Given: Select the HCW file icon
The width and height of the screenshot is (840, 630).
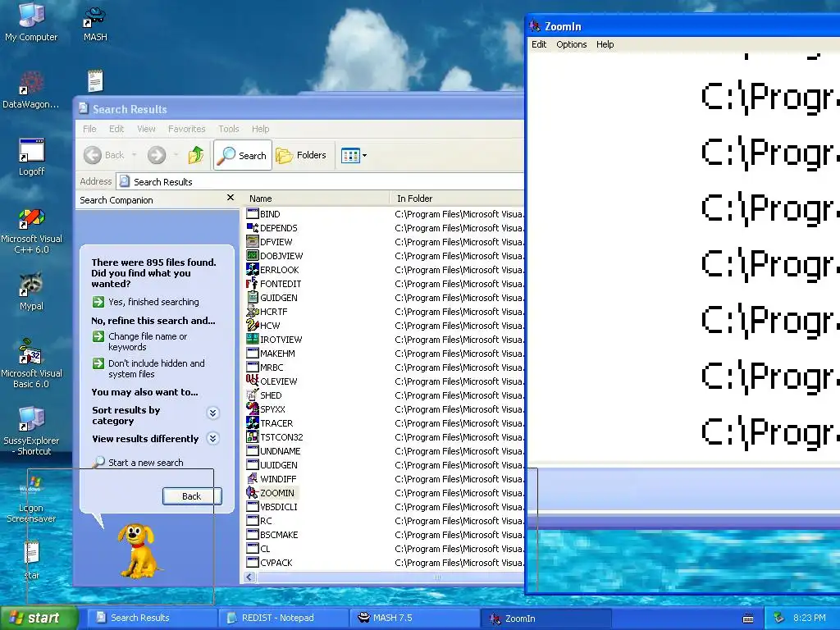Looking at the screenshot, I should (x=253, y=325).
